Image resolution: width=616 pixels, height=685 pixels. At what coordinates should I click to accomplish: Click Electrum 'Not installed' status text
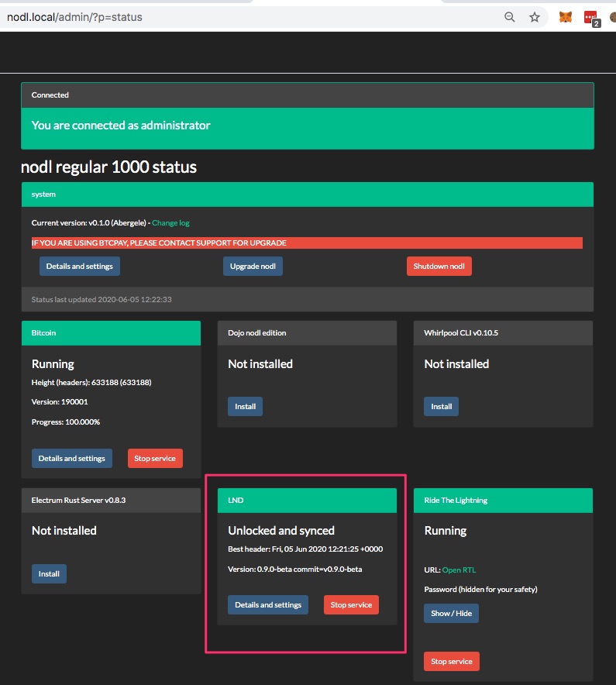(x=64, y=530)
